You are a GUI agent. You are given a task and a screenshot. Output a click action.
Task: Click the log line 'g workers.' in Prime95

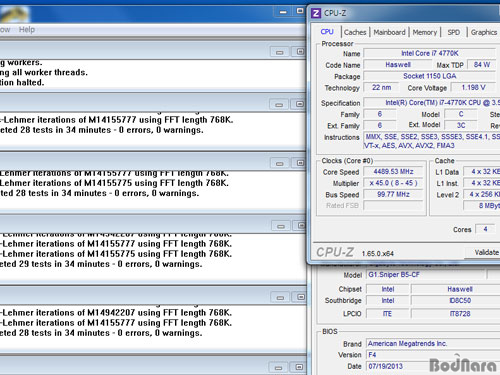click(21, 63)
